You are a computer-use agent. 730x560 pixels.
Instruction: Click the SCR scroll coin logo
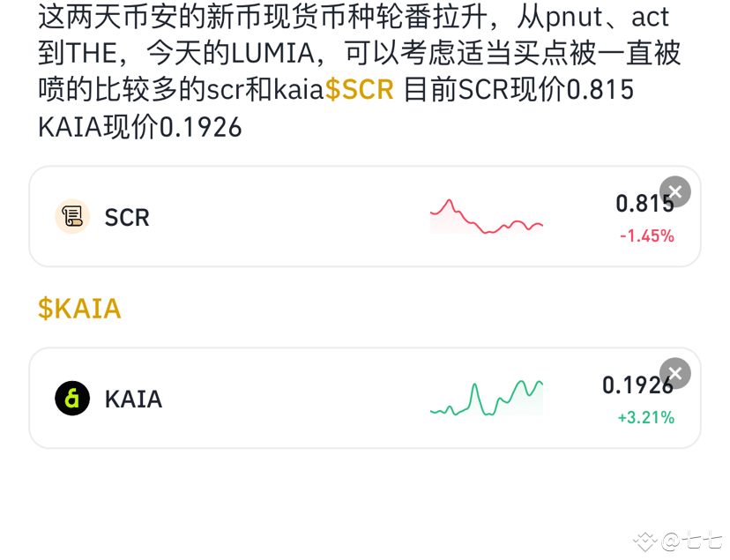(72, 216)
